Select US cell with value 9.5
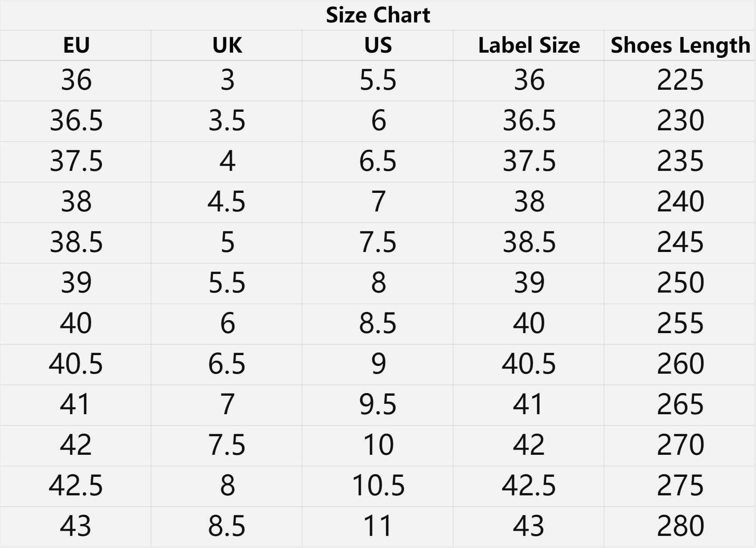Viewport: 756px width, 548px height. [x=378, y=405]
